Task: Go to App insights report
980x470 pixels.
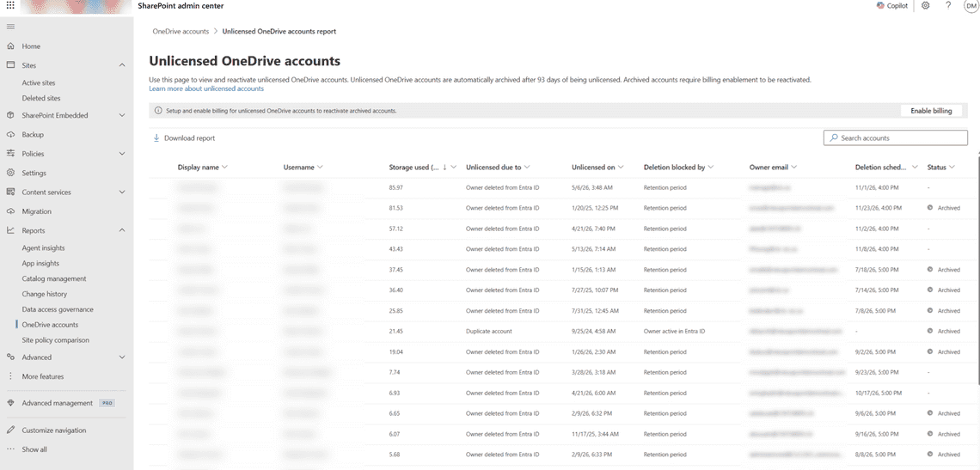Action: (x=40, y=263)
